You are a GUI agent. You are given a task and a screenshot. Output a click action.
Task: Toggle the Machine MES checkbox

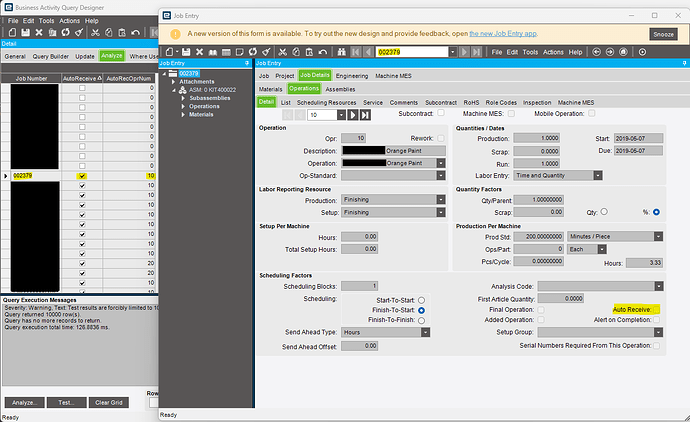tap(511, 114)
